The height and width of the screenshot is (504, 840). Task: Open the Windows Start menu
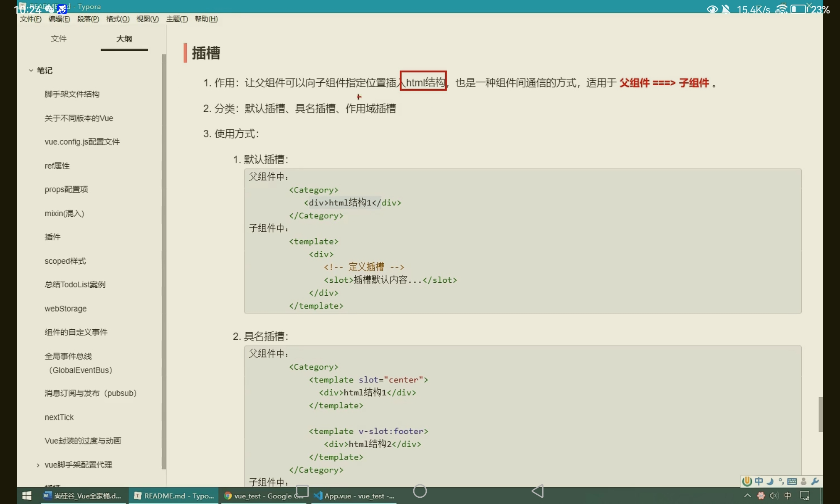(x=26, y=496)
